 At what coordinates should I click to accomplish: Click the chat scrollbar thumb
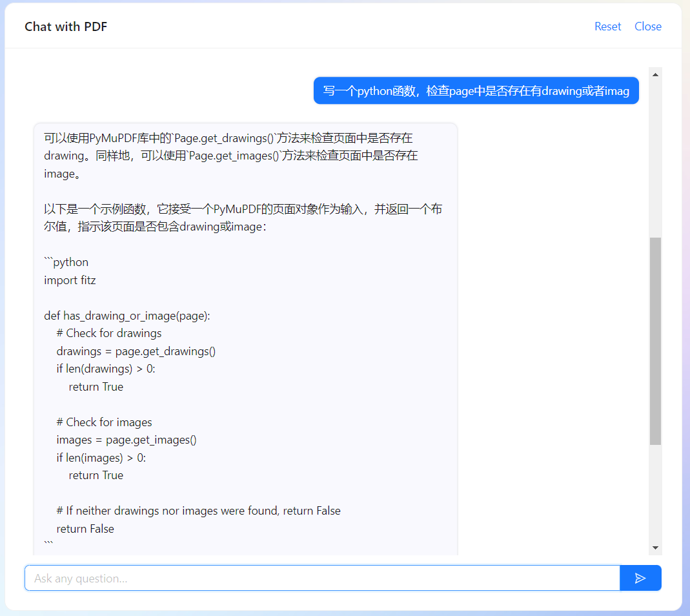[655, 341]
